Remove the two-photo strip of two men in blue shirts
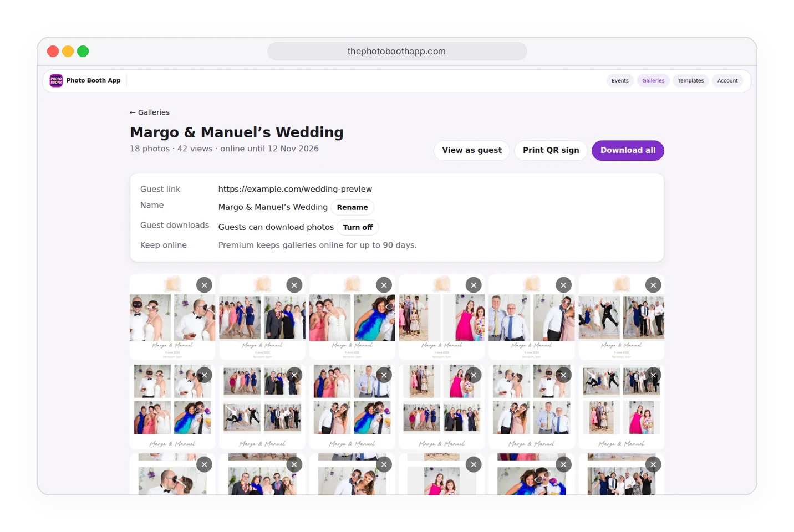 pyautogui.click(x=564, y=285)
